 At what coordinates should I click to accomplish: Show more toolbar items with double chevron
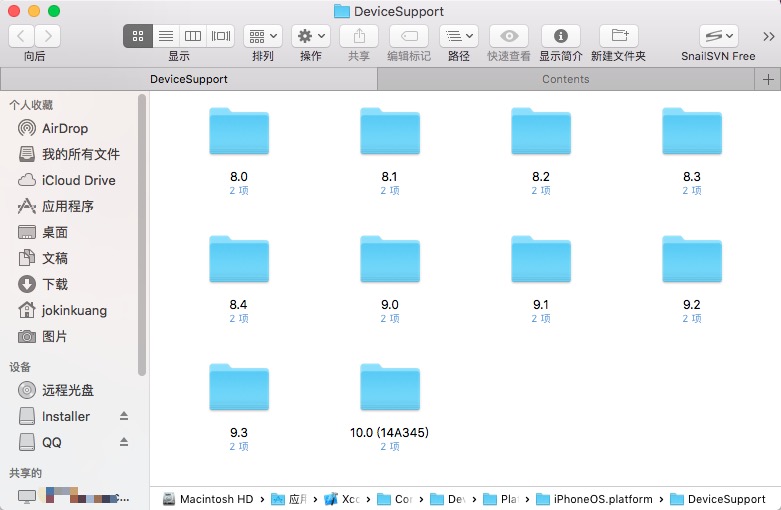point(768,36)
